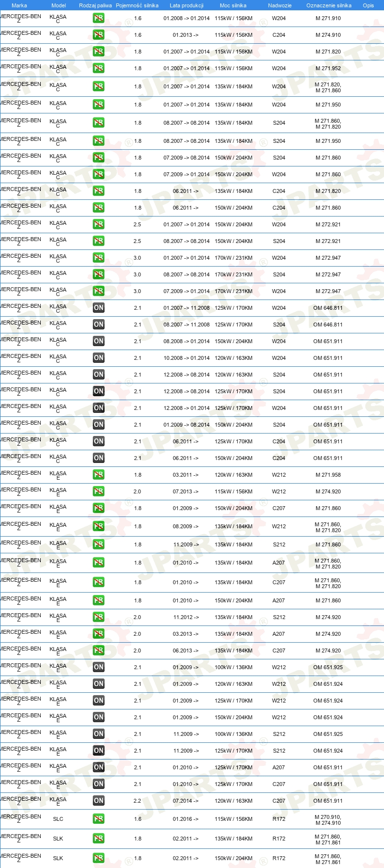
Task: Click the Pojemność silnika column header
Action: 137,5
